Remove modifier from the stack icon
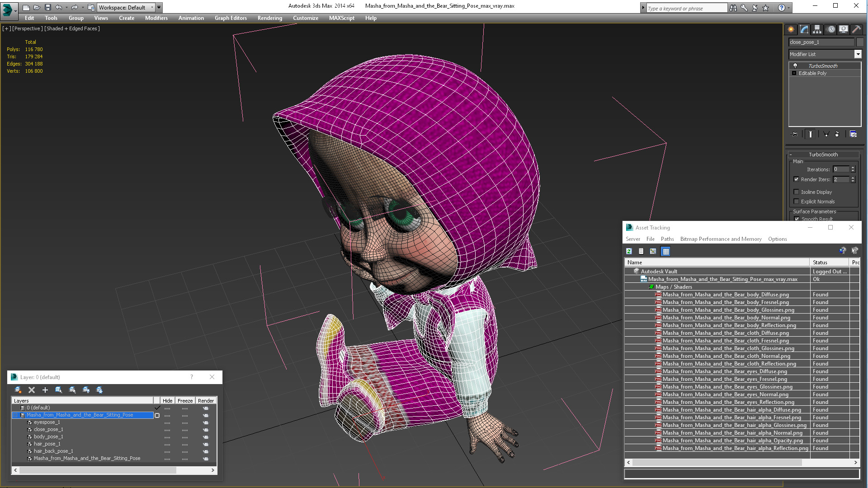This screenshot has width=868, height=488. click(837, 134)
